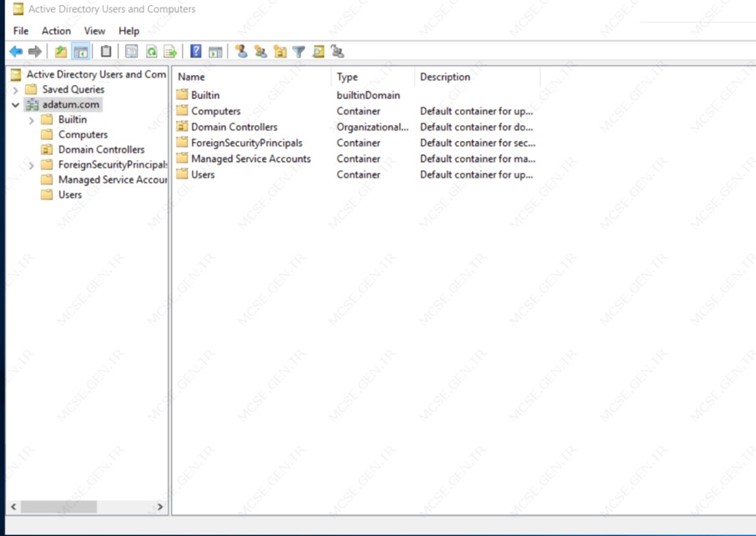This screenshot has width=756, height=536.
Task: Click the Add to group toolbar icon
Action: (338, 51)
